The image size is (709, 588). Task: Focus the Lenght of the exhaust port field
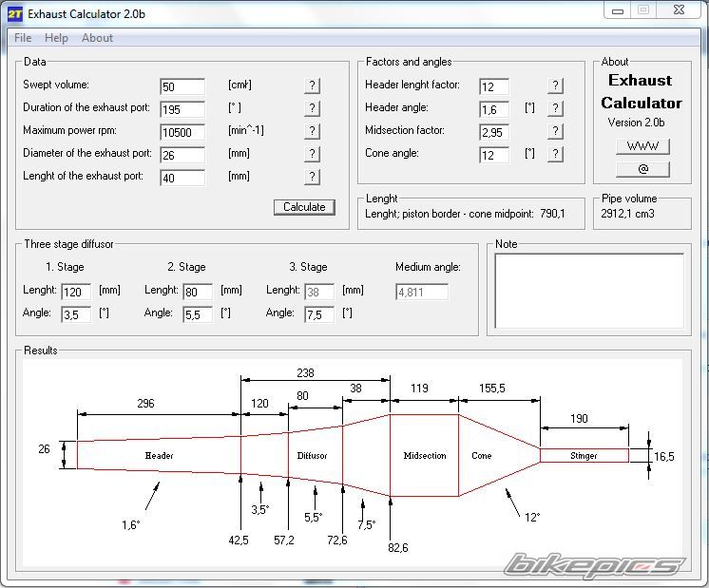pos(182,178)
